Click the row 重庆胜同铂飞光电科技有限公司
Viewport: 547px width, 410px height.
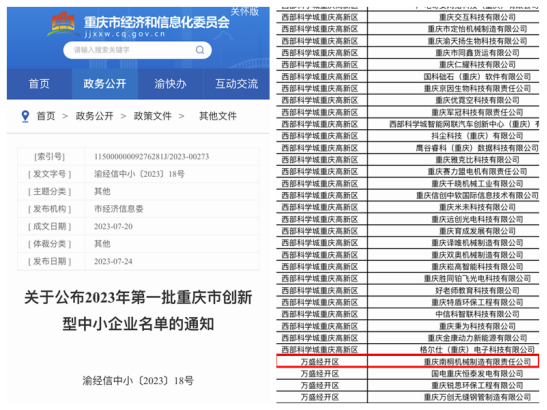point(407,278)
